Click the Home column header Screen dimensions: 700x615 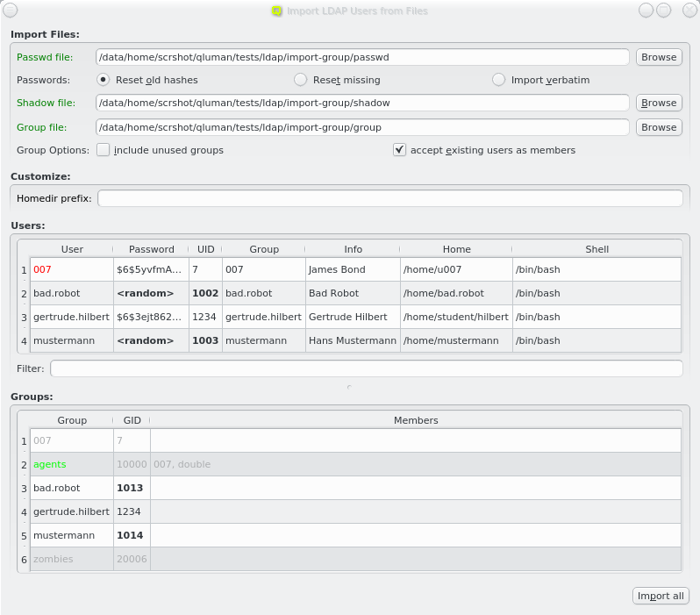coord(456,249)
